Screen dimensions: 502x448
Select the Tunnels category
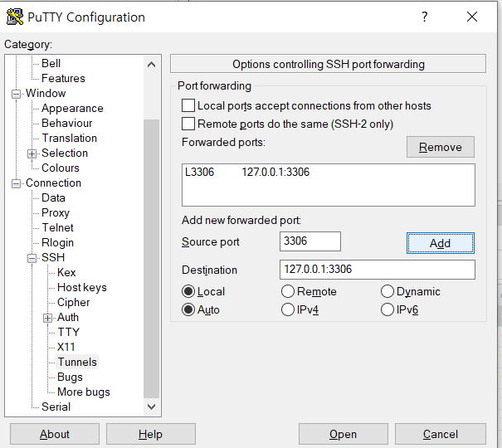click(x=77, y=362)
